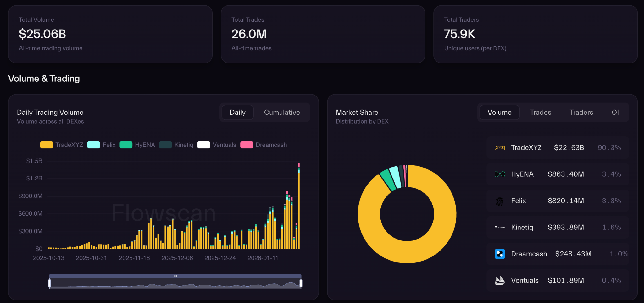Screen dimensions: 644x303
Task: Click the TradeXYZ [XYZ] logo icon
Action: pyautogui.click(x=499, y=147)
